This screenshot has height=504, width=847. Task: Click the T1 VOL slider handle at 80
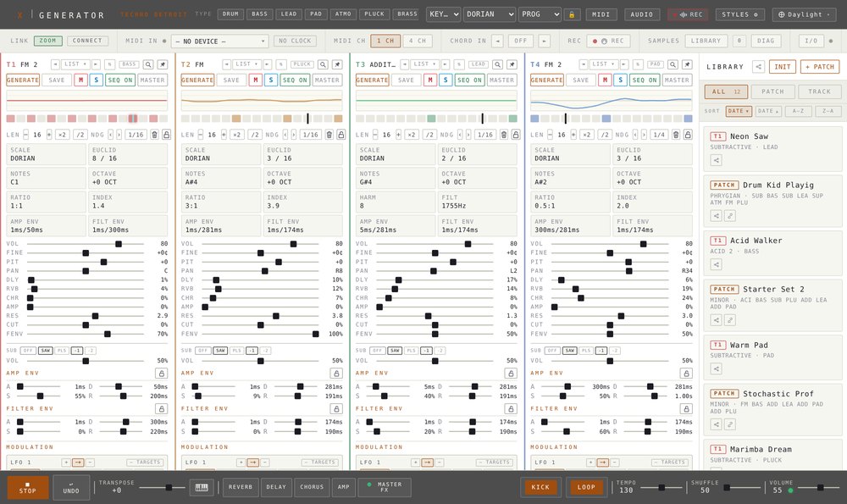click(119, 244)
